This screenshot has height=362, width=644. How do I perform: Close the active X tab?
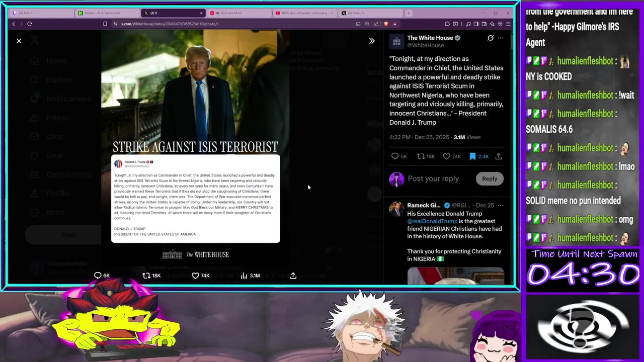point(201,13)
